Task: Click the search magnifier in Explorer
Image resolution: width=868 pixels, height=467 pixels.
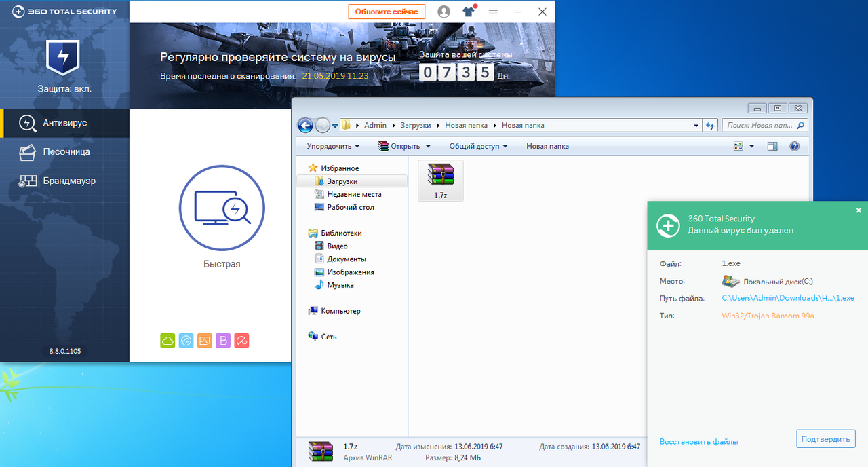Action: [800, 125]
